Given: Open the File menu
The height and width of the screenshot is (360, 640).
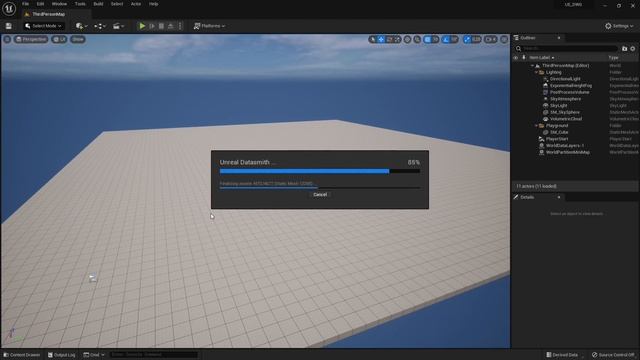Looking at the screenshot, I should coord(25,4).
